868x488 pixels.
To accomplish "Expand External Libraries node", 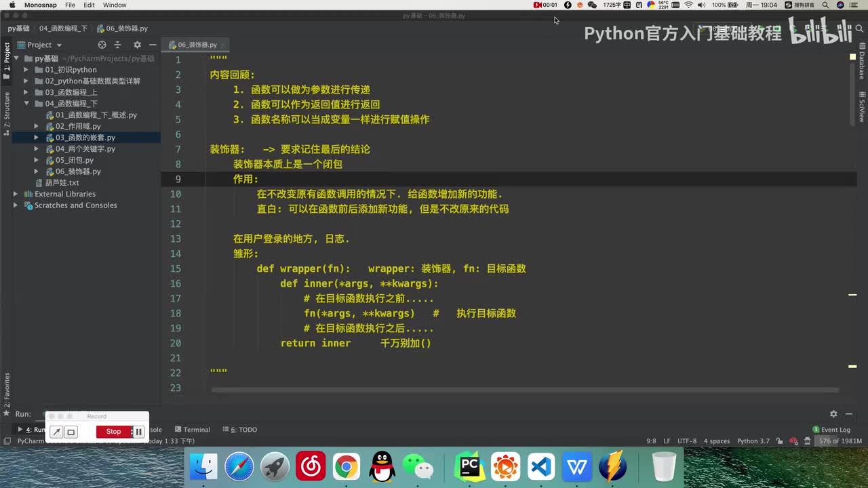I will point(16,194).
